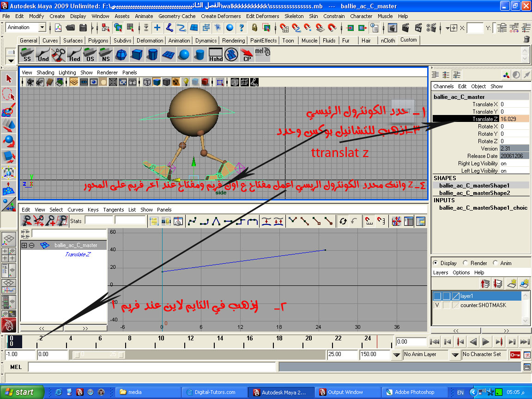Click the SS shelf button
The height and width of the screenshot is (399, 532).
point(27,54)
